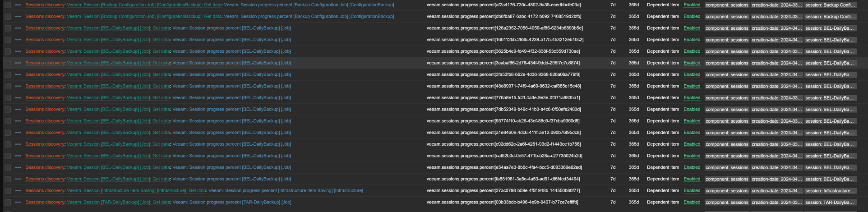The image size is (868, 212).
Task: Open three-dot menu for item key e54aa7e3
Action: click(x=18, y=167)
